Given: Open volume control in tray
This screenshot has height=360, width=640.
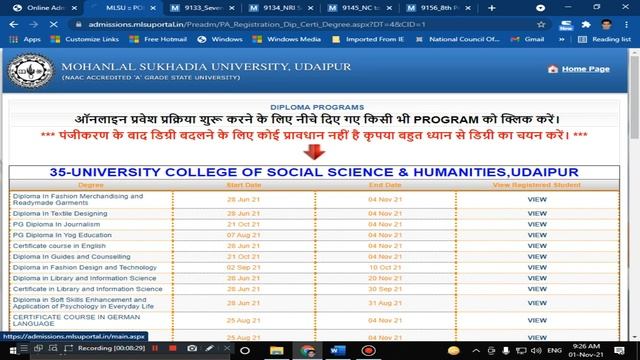Looking at the screenshot, I should click(x=536, y=351).
